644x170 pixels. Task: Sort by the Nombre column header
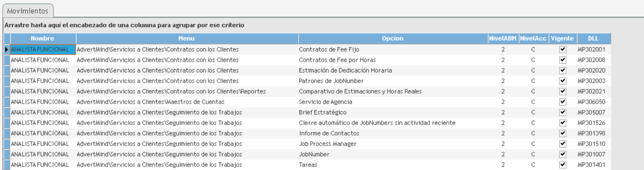43,38
